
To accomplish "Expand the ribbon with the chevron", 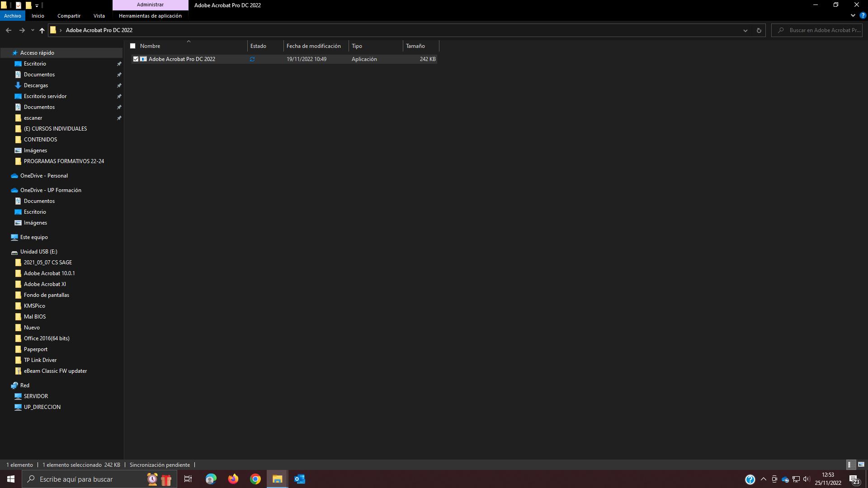I will (853, 15).
